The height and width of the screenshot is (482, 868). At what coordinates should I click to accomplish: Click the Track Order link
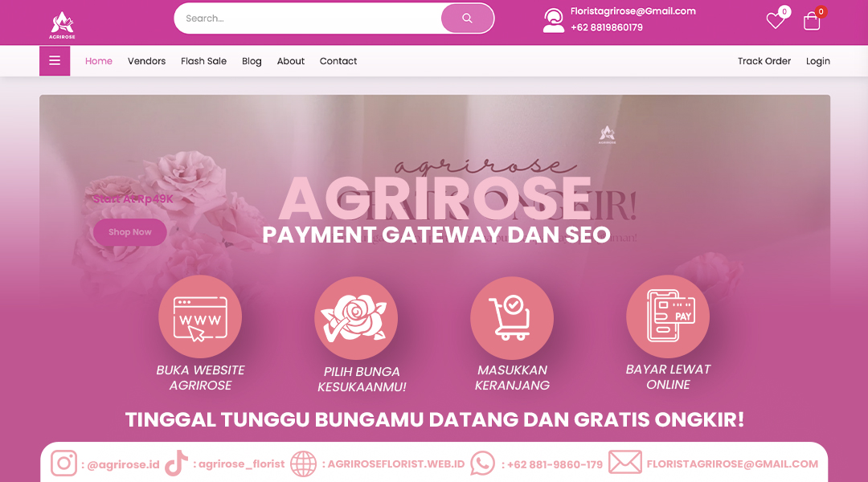coord(764,61)
